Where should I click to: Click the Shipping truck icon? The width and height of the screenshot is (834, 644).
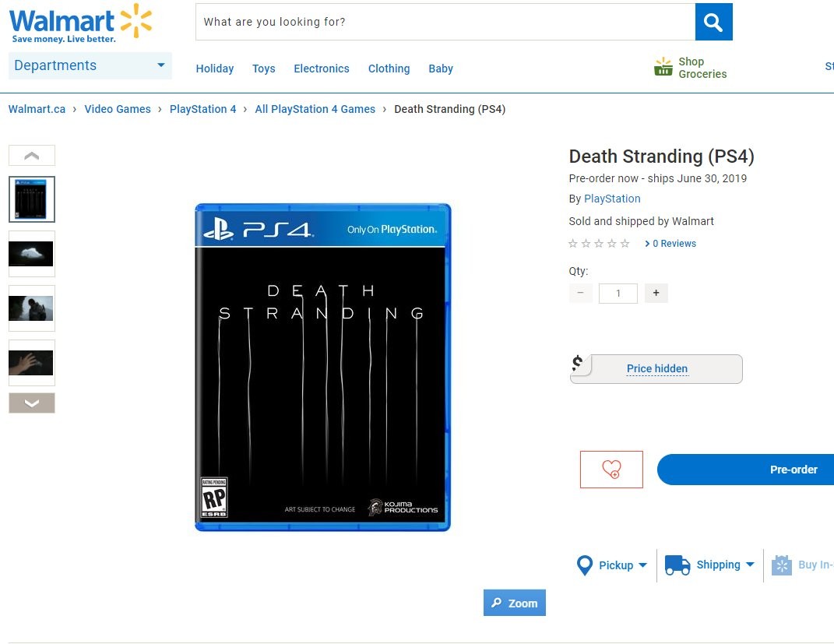tap(677, 565)
